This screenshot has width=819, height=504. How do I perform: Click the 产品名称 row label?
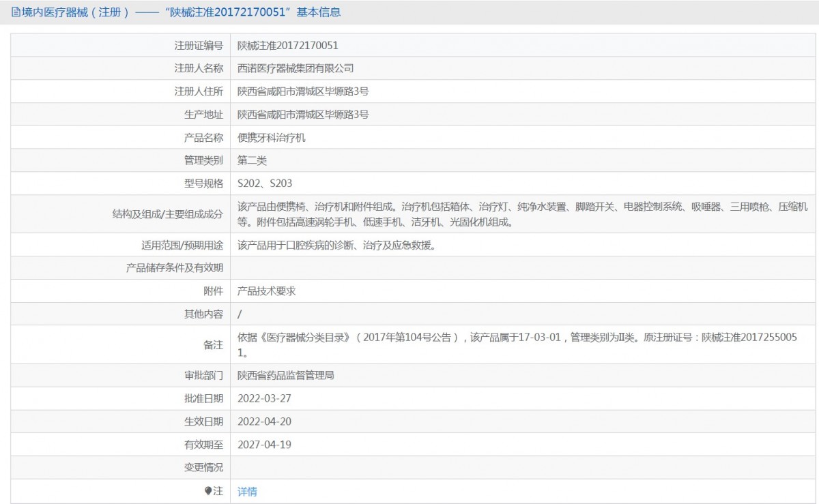[203, 138]
